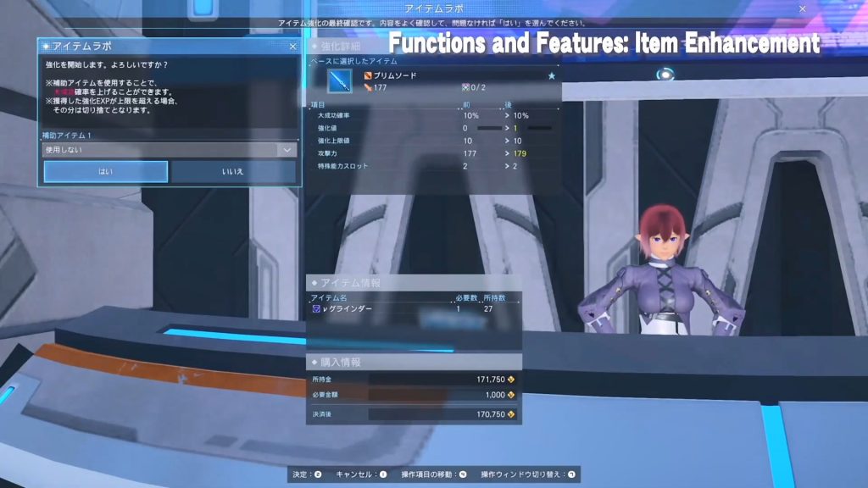The width and height of the screenshot is (868, 488).
Task: Click the 項目 column header
Action: (x=318, y=104)
